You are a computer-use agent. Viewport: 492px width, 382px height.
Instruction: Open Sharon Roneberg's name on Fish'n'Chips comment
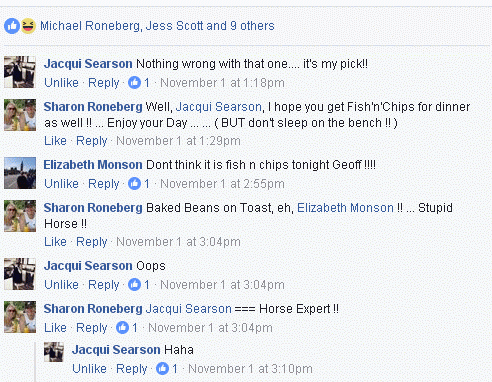(93, 107)
